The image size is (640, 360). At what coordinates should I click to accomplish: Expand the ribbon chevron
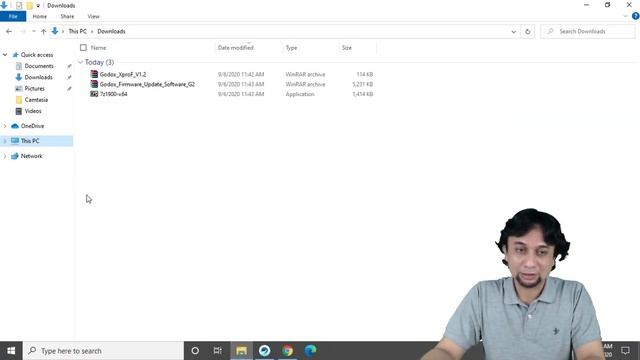[625, 16]
